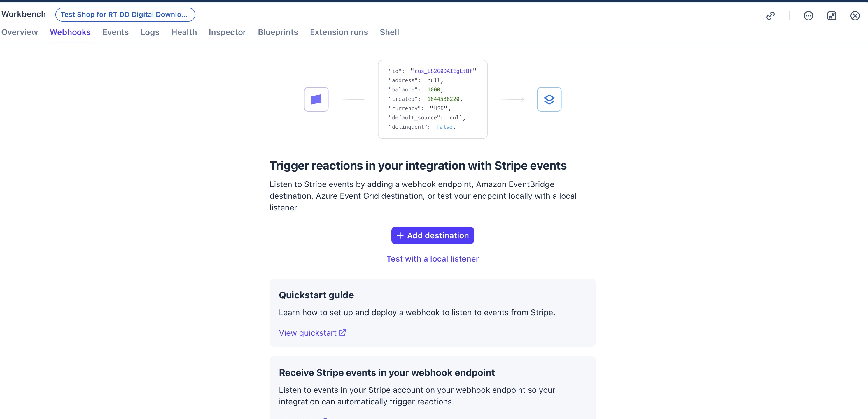Click the customer id cus_L82G0DAIEgLtBf value
This screenshot has width=868, height=419.
(x=443, y=71)
